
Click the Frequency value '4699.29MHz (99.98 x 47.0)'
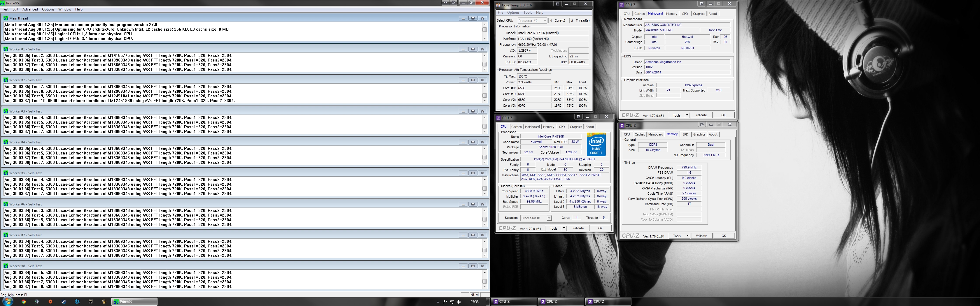(553, 45)
